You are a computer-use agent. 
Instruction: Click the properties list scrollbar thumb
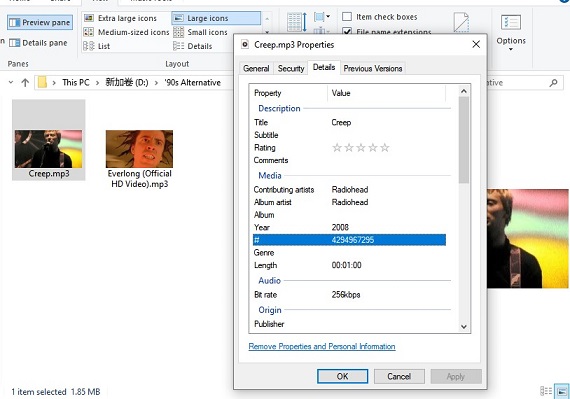(x=463, y=140)
